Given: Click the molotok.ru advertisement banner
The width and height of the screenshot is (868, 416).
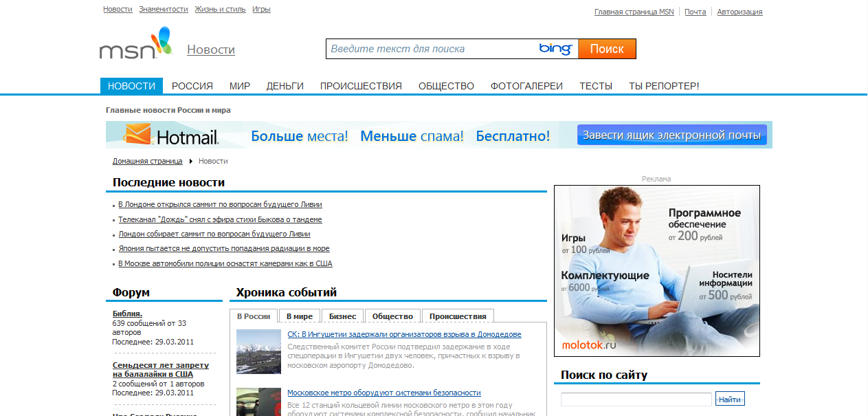Looking at the screenshot, I should coord(656,270).
